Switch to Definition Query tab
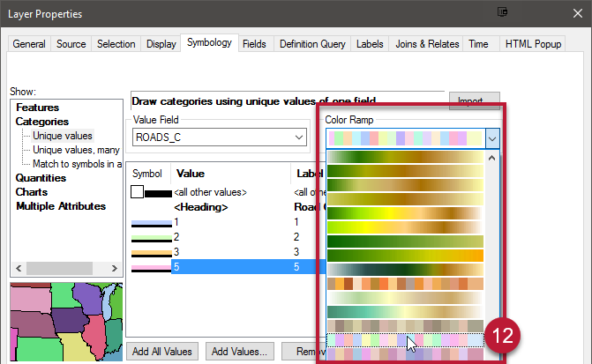Image resolution: width=592 pixels, height=364 pixels. click(x=312, y=44)
